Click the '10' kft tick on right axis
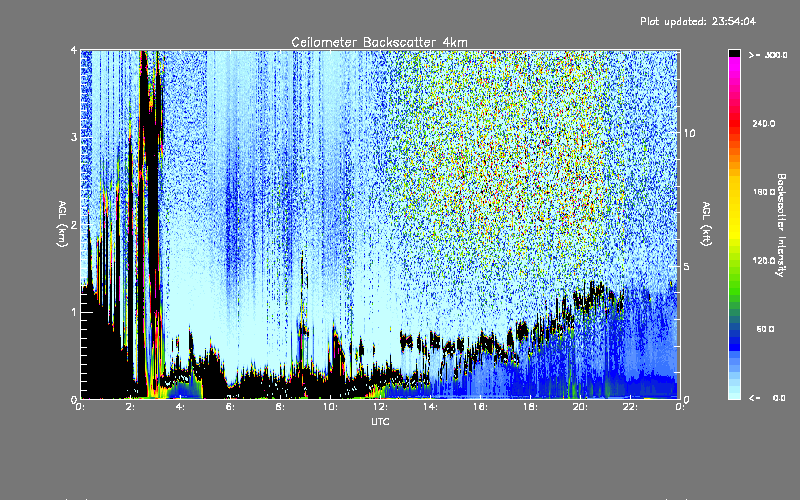The image size is (800, 500). click(x=689, y=133)
